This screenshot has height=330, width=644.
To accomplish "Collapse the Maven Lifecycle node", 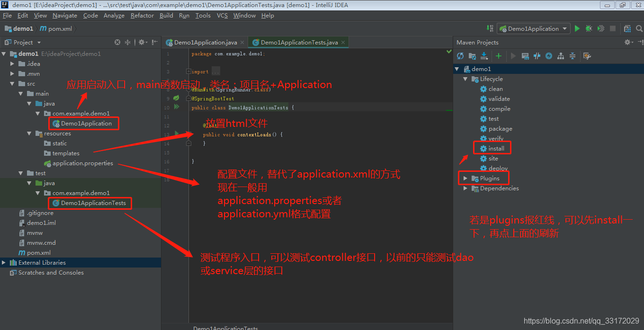I will (465, 79).
